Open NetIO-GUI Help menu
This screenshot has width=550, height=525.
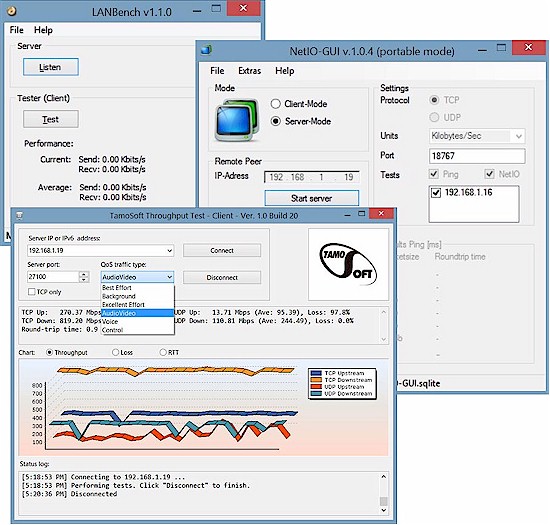point(284,71)
